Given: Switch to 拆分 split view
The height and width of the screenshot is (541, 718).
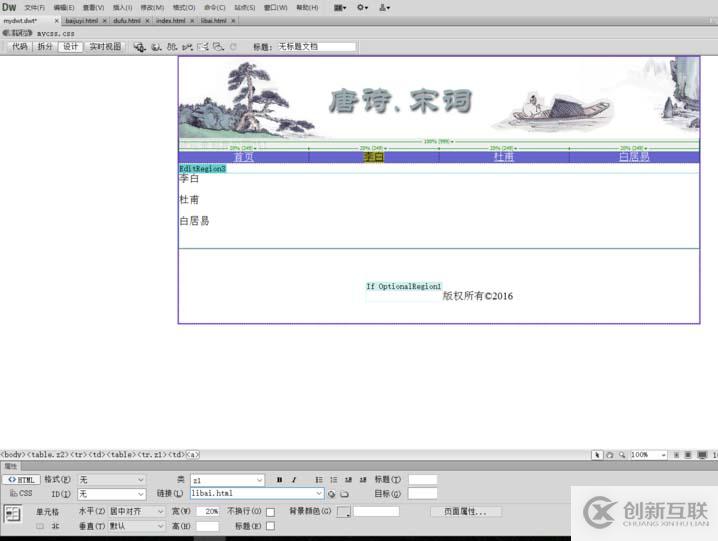Looking at the screenshot, I should pos(45,47).
